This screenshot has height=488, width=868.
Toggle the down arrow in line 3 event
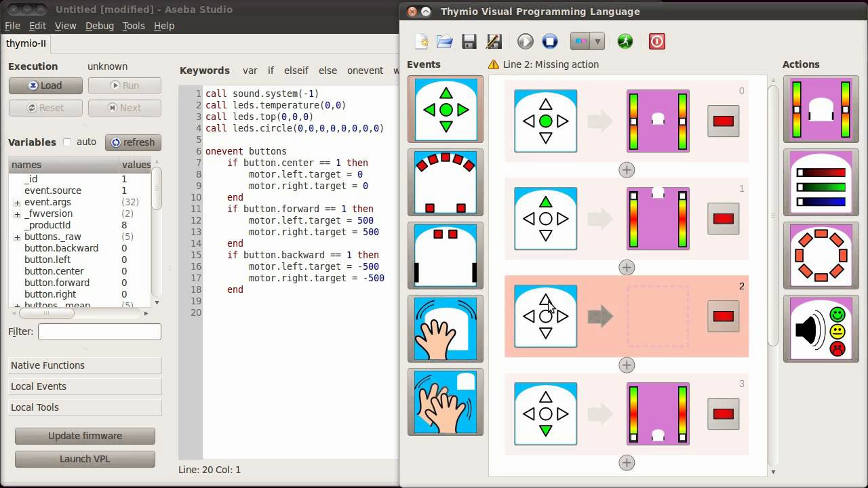click(x=546, y=431)
